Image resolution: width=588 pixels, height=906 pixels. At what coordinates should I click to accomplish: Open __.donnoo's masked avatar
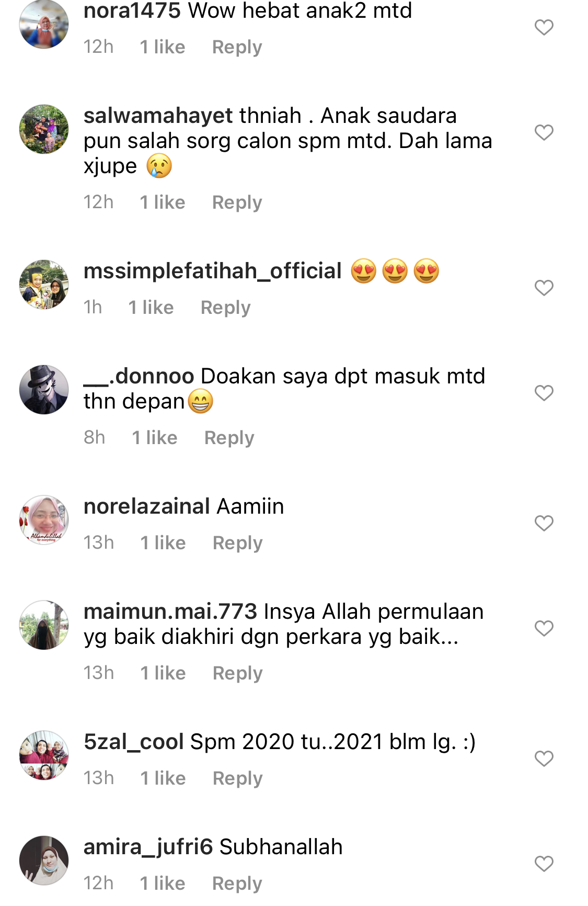[44, 390]
